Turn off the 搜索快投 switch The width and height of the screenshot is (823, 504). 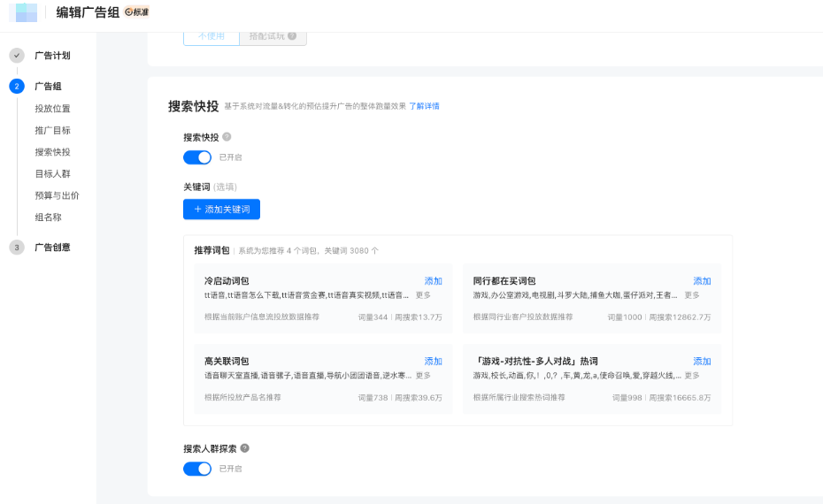point(197,157)
